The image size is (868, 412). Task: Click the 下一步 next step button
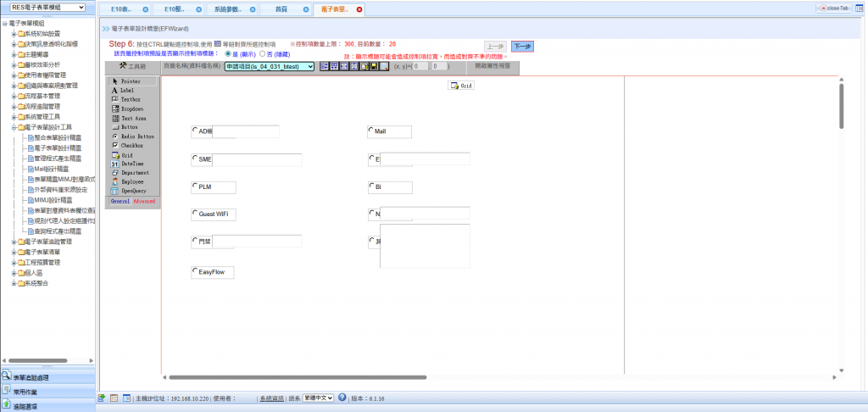pos(522,47)
